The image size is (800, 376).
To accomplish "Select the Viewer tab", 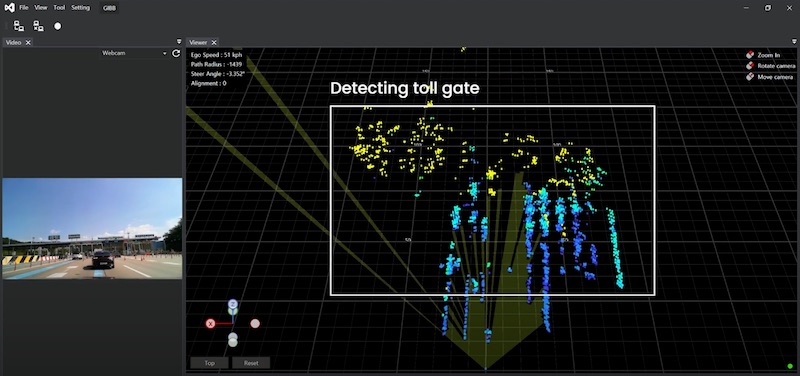I will point(198,42).
